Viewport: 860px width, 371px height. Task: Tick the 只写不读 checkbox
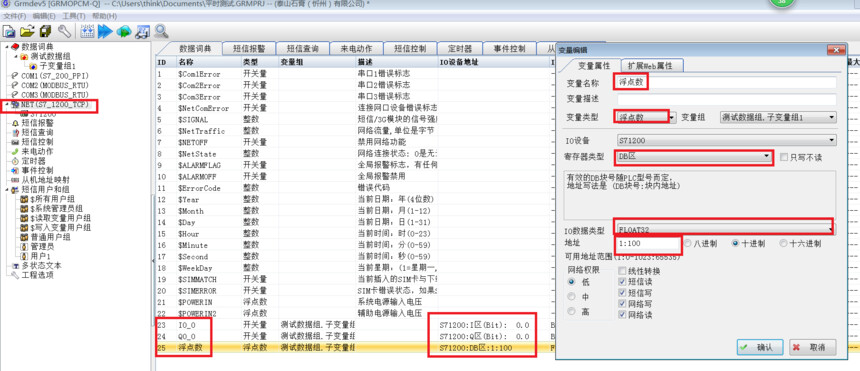coord(784,158)
